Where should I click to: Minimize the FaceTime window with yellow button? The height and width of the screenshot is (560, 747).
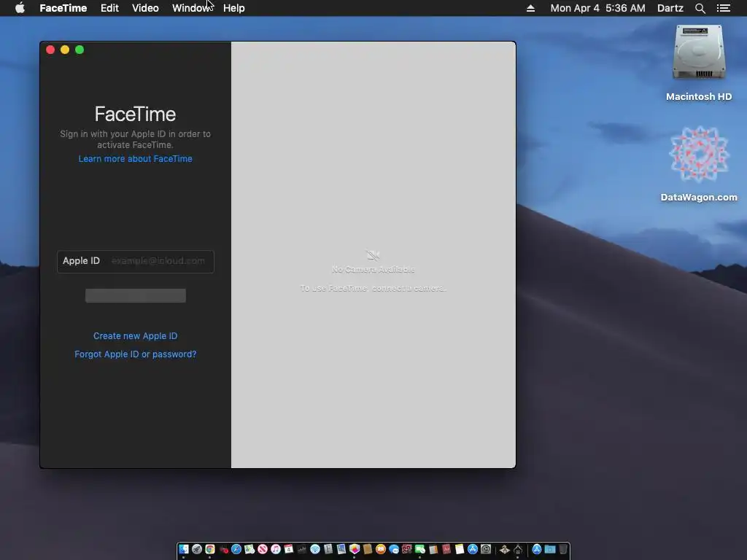click(x=65, y=50)
